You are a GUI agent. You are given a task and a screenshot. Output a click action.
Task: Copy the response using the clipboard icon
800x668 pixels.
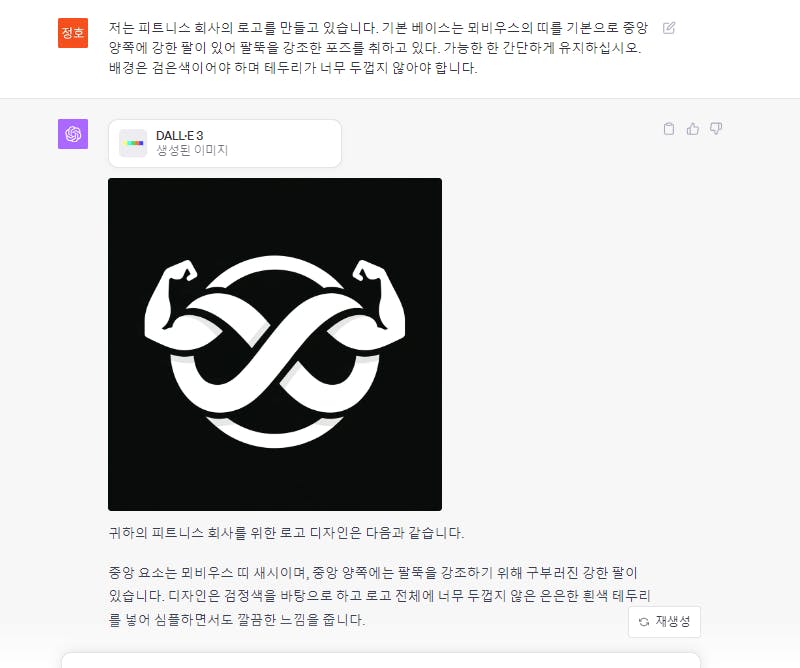pyautogui.click(x=668, y=129)
